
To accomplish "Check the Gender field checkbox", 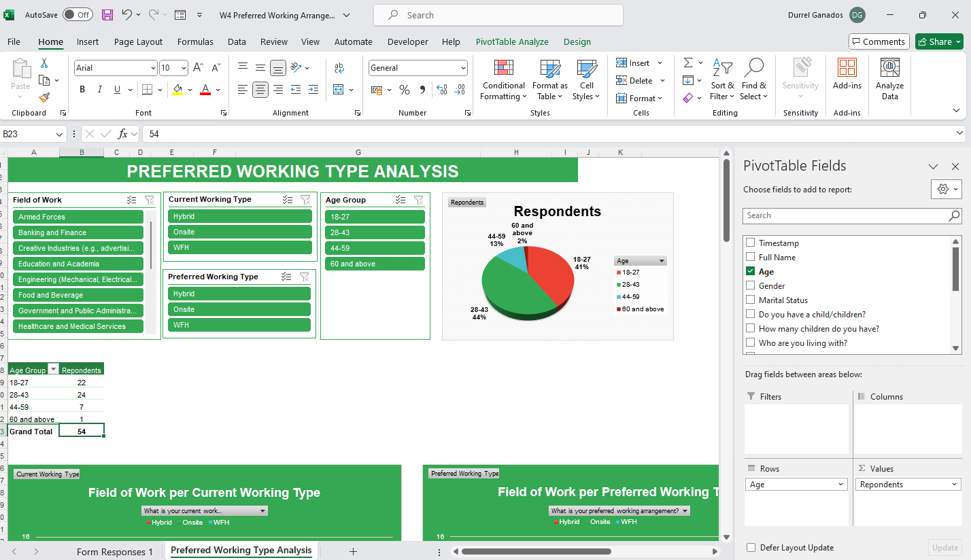I will click(x=751, y=286).
